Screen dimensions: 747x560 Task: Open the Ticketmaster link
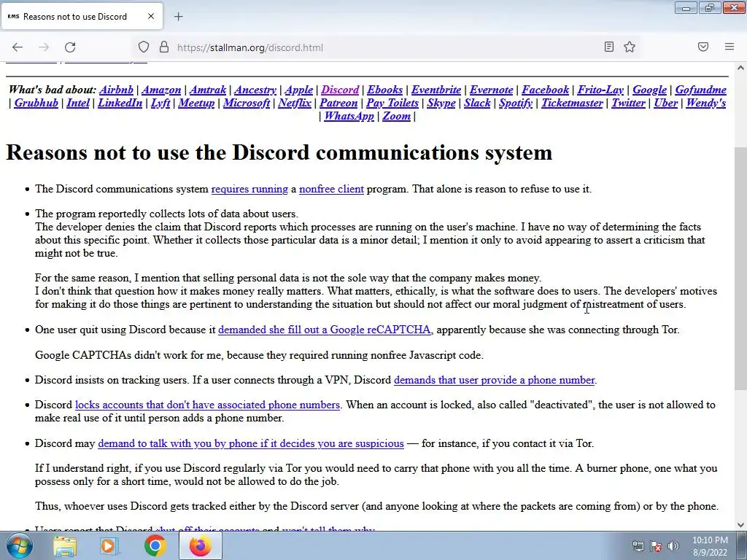(572, 103)
